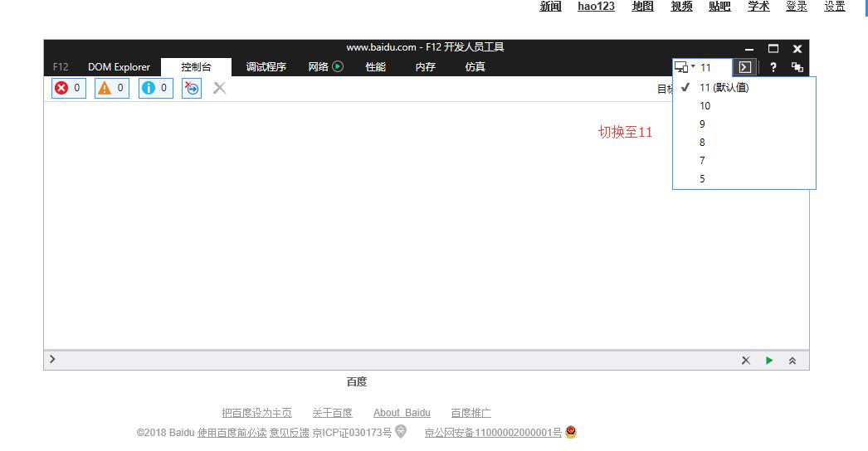Open the 内存 tab
The width and height of the screenshot is (868, 451).
425,67
